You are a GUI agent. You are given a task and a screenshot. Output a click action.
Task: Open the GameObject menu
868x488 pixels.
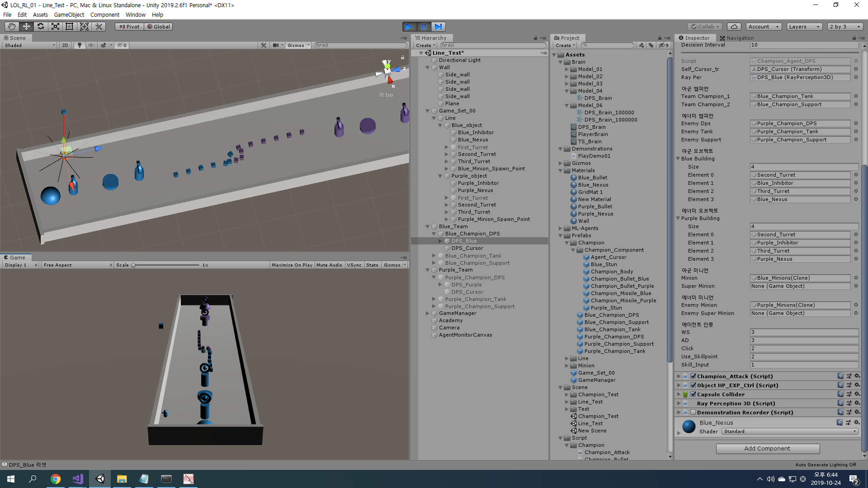coord(69,14)
